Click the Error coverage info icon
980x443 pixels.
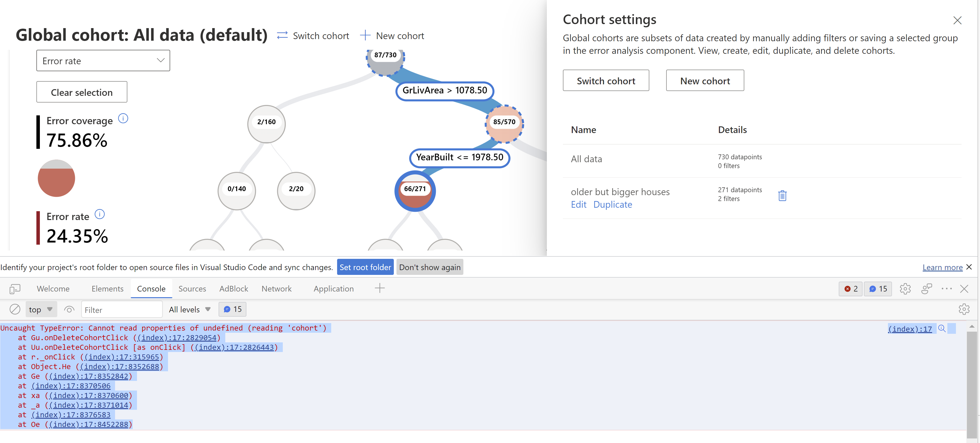(x=123, y=118)
